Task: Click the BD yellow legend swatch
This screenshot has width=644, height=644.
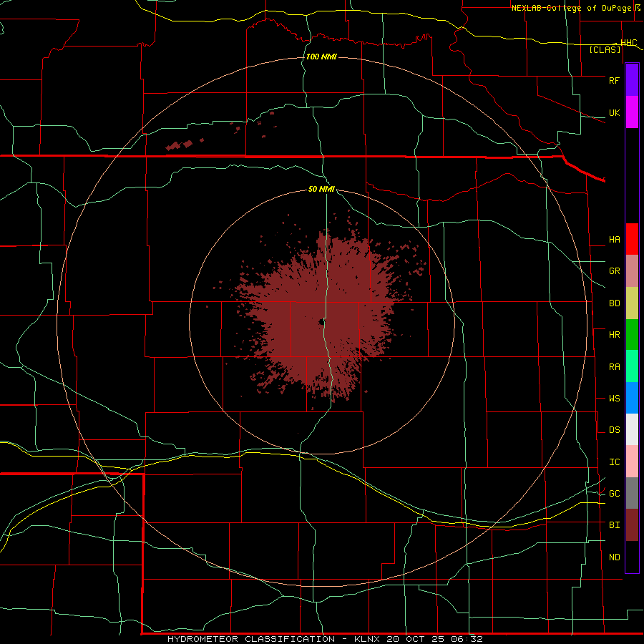Action: [x=632, y=303]
